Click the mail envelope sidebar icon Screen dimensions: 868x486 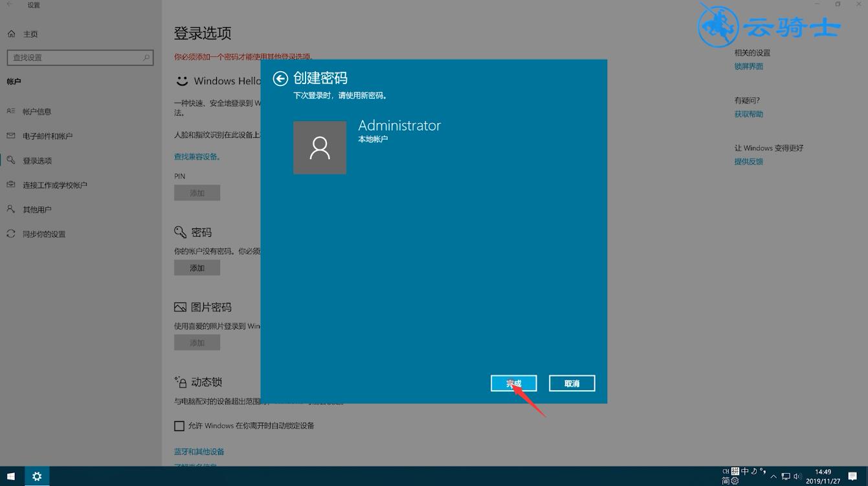point(11,136)
